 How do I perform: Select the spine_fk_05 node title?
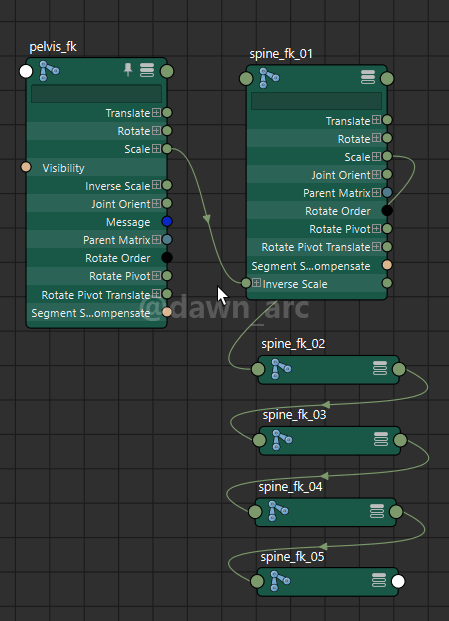pyautogui.click(x=293, y=556)
